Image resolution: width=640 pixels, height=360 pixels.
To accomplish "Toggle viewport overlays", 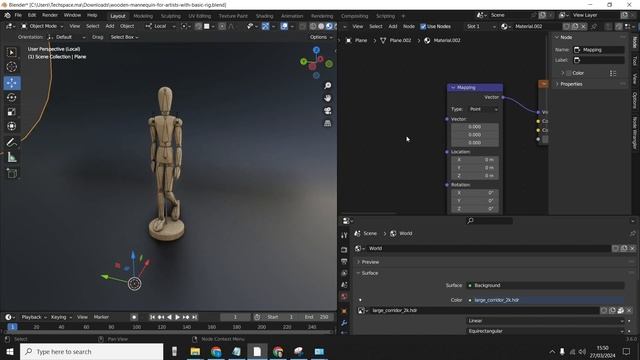I will click(284, 26).
